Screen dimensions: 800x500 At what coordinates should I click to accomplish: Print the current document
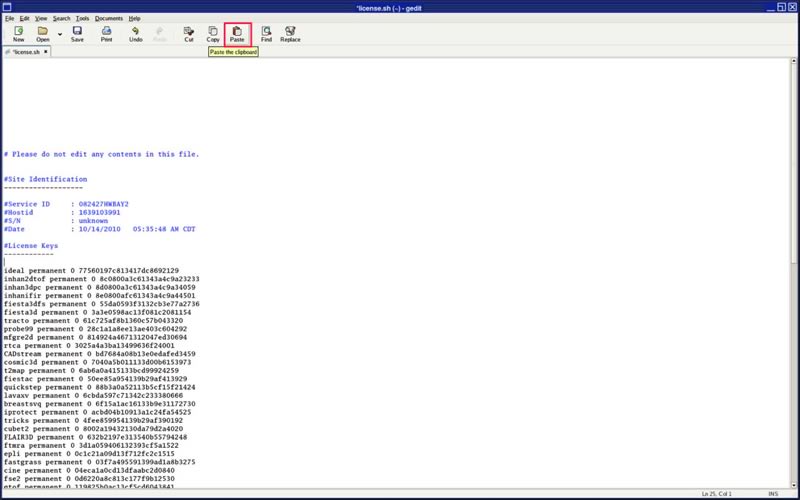(106, 34)
